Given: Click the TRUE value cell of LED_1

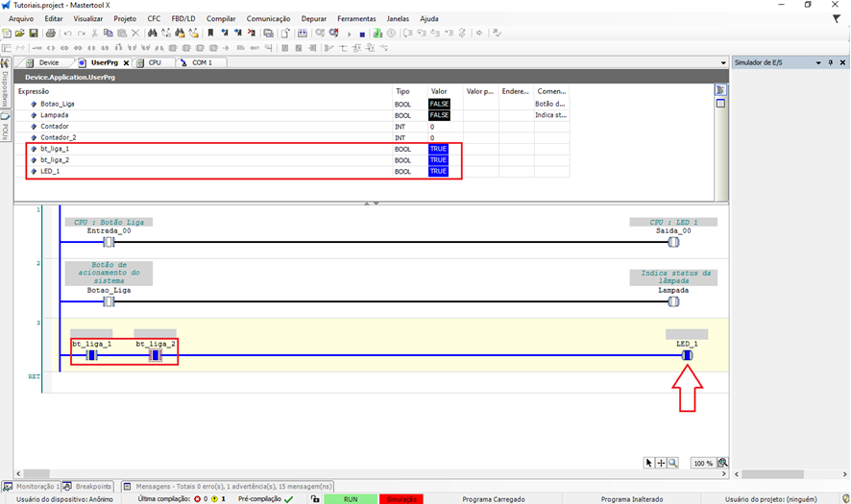Looking at the screenshot, I should point(438,172).
